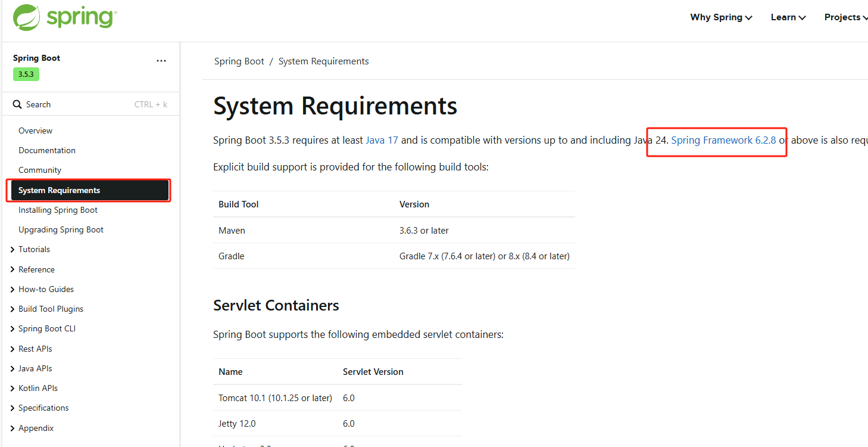
Task: Follow the Spring Framework 6.2.8 link
Action: pyautogui.click(x=723, y=140)
